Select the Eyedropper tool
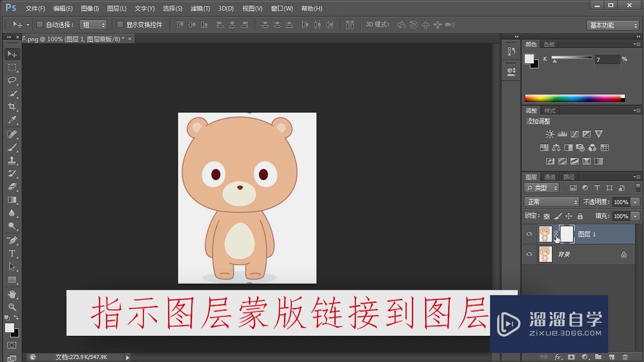 point(12,120)
